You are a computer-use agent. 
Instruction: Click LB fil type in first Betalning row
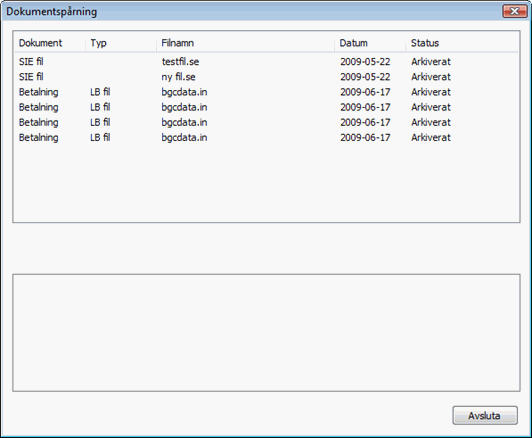[x=100, y=92]
